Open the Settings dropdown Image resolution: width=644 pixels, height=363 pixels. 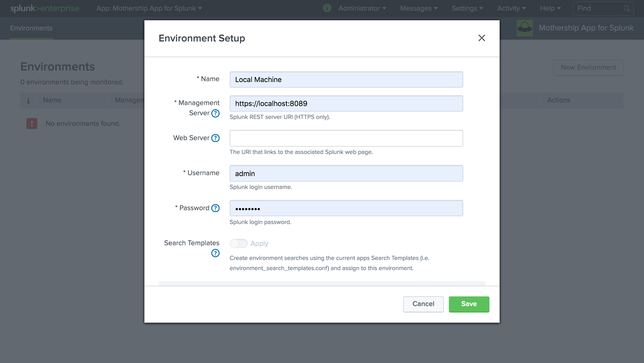pyautogui.click(x=467, y=8)
